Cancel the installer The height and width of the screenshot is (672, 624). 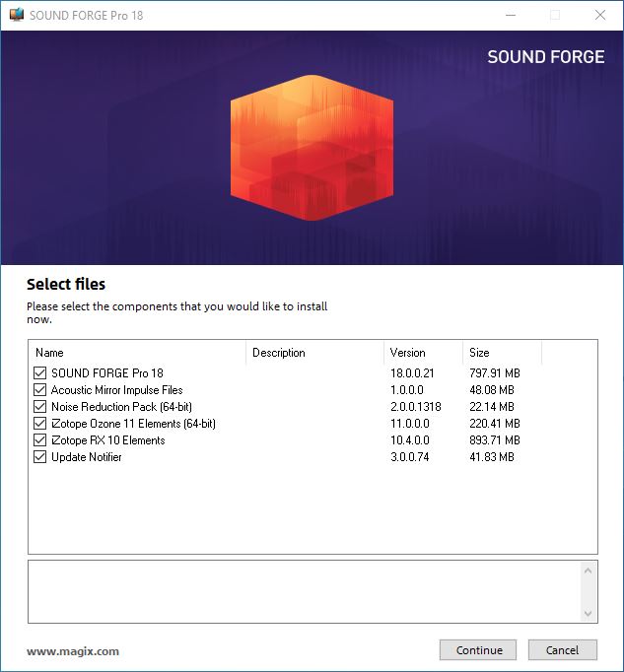562,650
